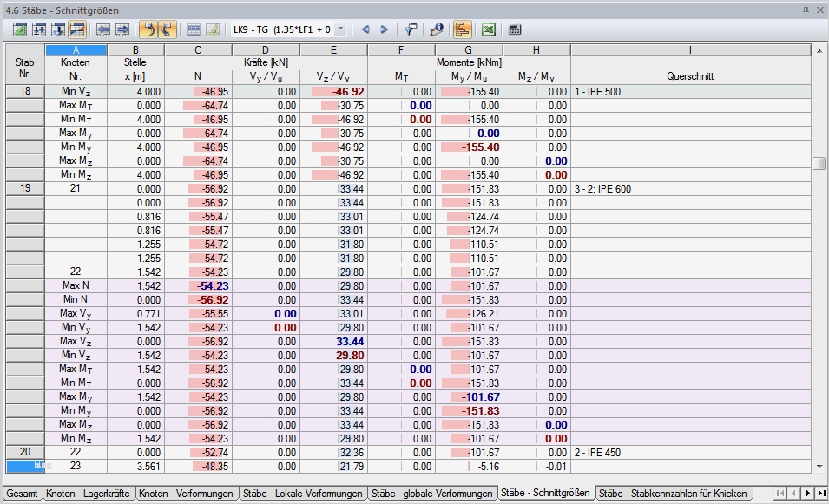The height and width of the screenshot is (504, 829).
Task: Select row header for Stab 19
Action: (x=25, y=188)
